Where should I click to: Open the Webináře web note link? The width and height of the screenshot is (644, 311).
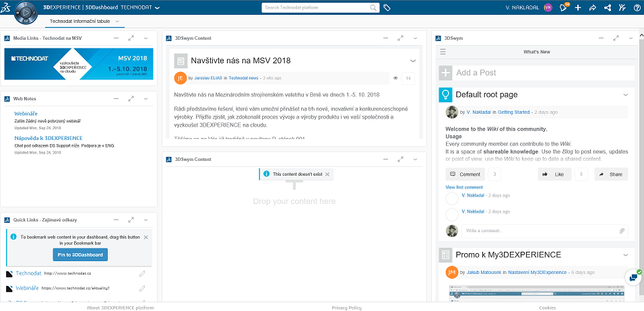pos(26,114)
